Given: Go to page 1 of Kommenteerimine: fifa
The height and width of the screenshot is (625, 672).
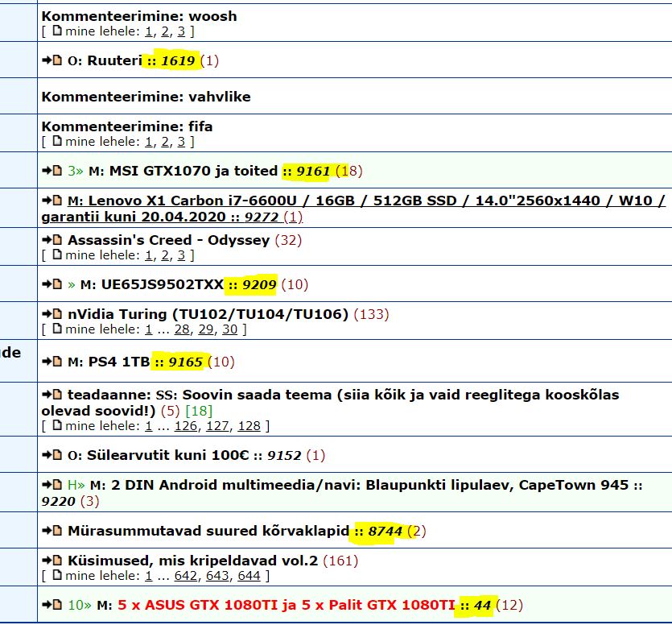Looking at the screenshot, I should (x=148, y=142).
